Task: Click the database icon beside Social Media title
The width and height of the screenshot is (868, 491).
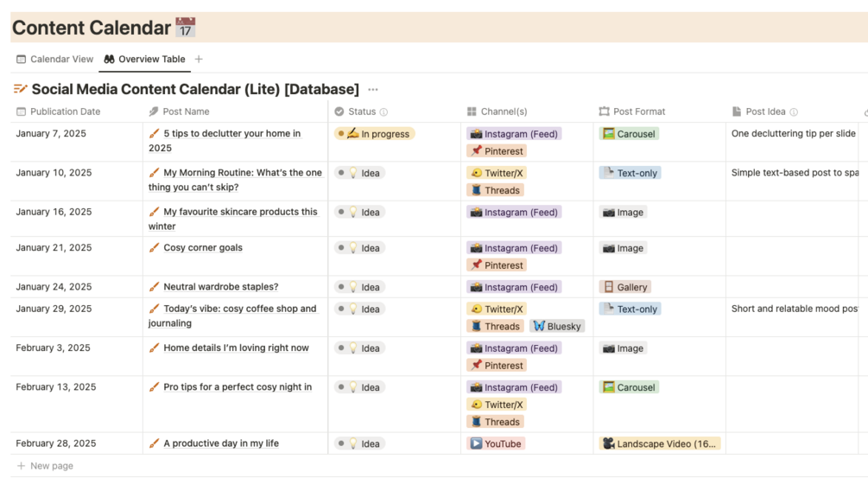Action: pyautogui.click(x=21, y=89)
